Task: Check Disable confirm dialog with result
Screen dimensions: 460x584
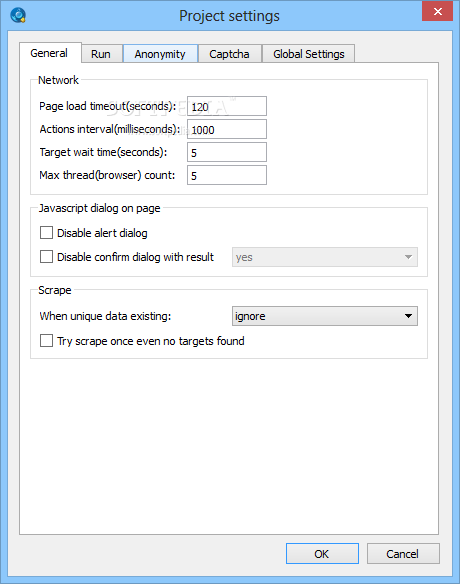Action: tap(47, 257)
